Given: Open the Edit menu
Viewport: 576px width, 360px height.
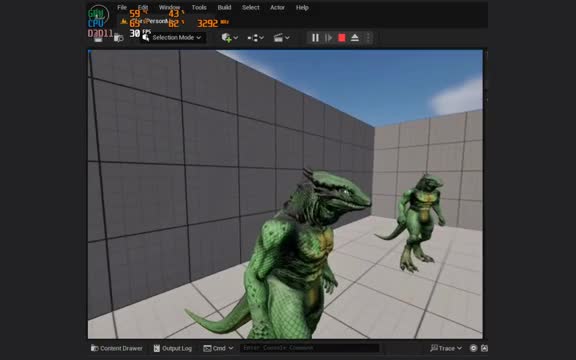Looking at the screenshot, I should click(143, 7).
